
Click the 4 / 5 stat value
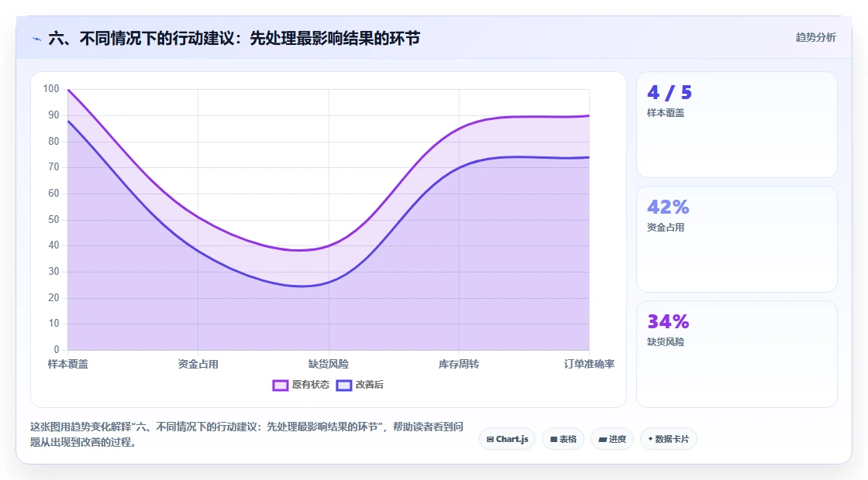point(670,92)
